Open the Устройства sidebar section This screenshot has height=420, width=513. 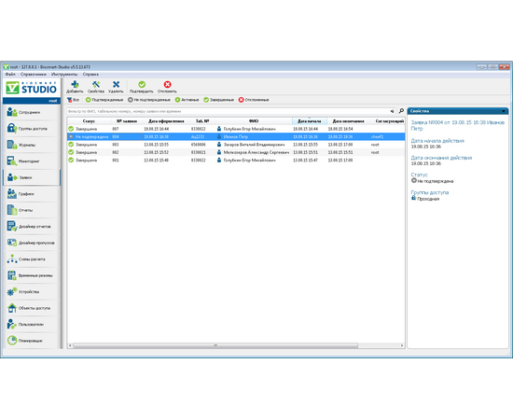coord(32,292)
